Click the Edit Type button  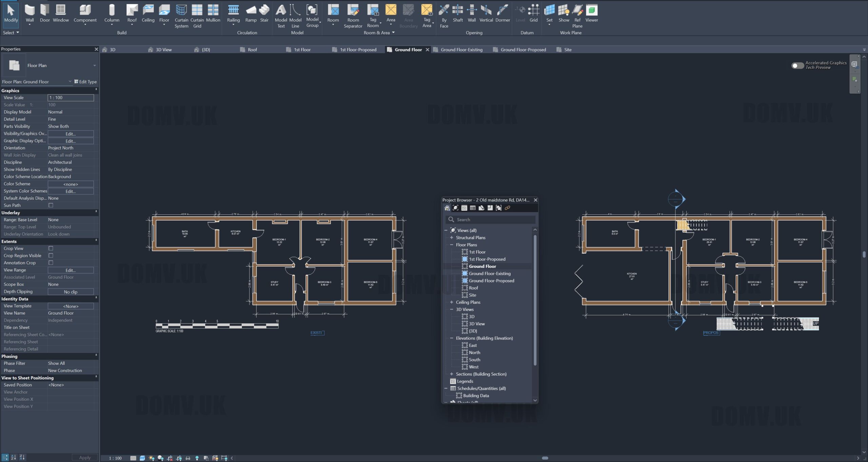(85, 82)
